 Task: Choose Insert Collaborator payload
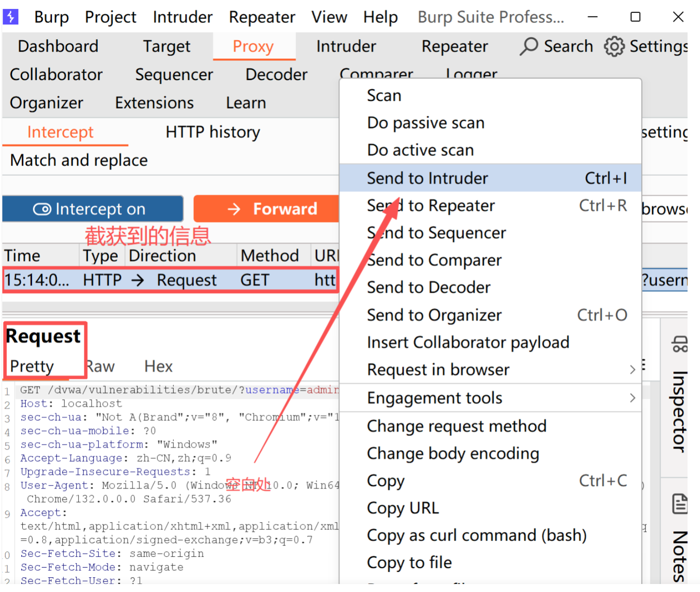(x=490, y=342)
